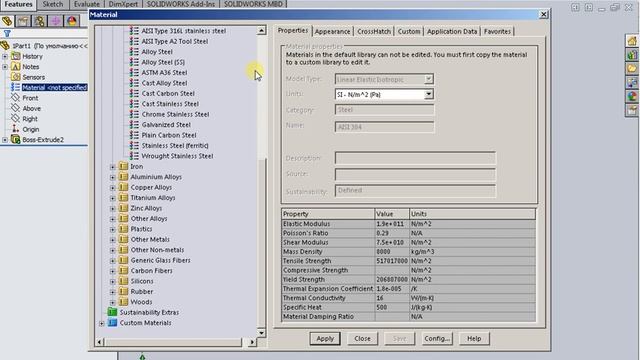Expand the Plastics category
The image size is (640, 360).
(x=113, y=229)
